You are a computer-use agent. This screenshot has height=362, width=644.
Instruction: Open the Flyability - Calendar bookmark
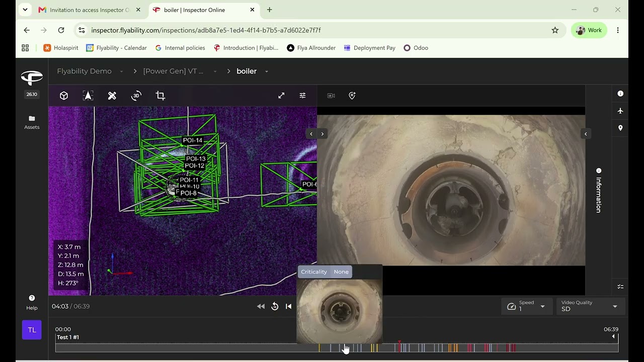116,48
